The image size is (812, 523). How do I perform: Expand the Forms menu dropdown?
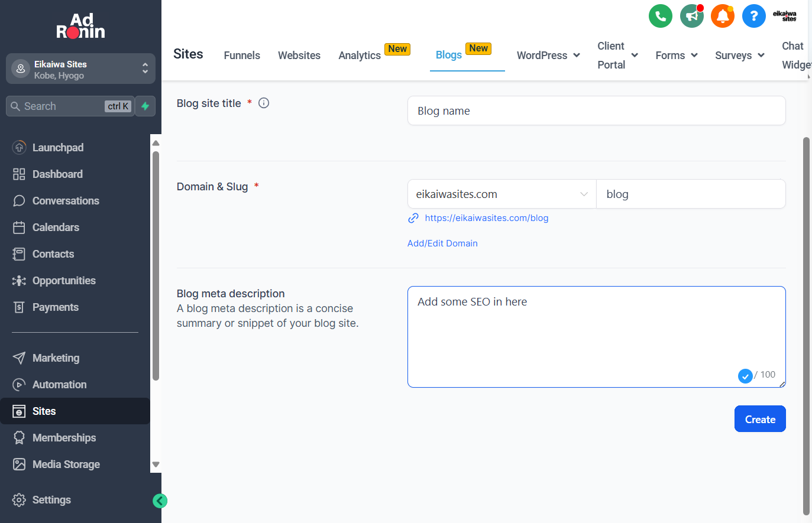pos(677,55)
